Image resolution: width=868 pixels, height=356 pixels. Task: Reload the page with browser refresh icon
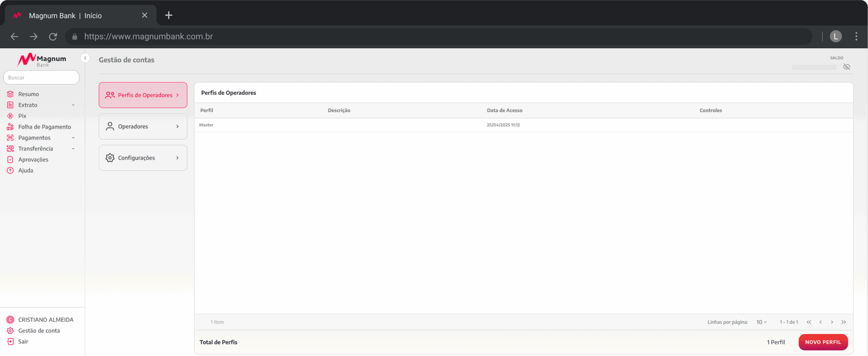(53, 36)
